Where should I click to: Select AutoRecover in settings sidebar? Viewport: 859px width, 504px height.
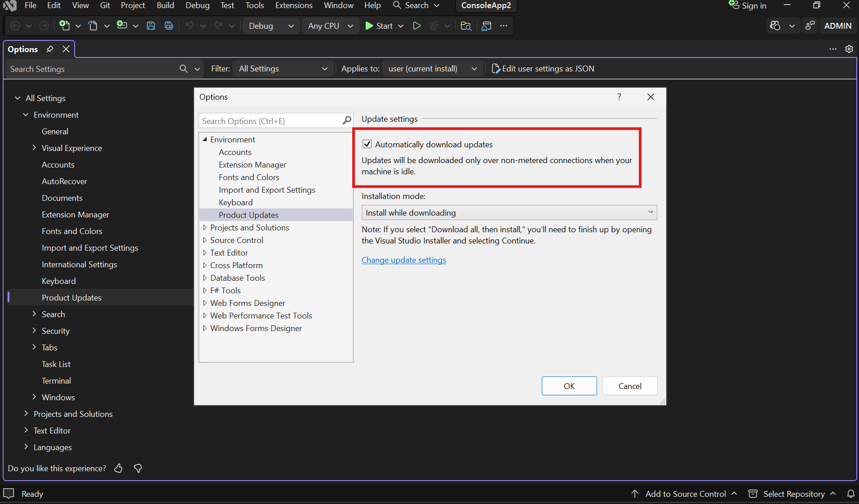[x=64, y=181]
